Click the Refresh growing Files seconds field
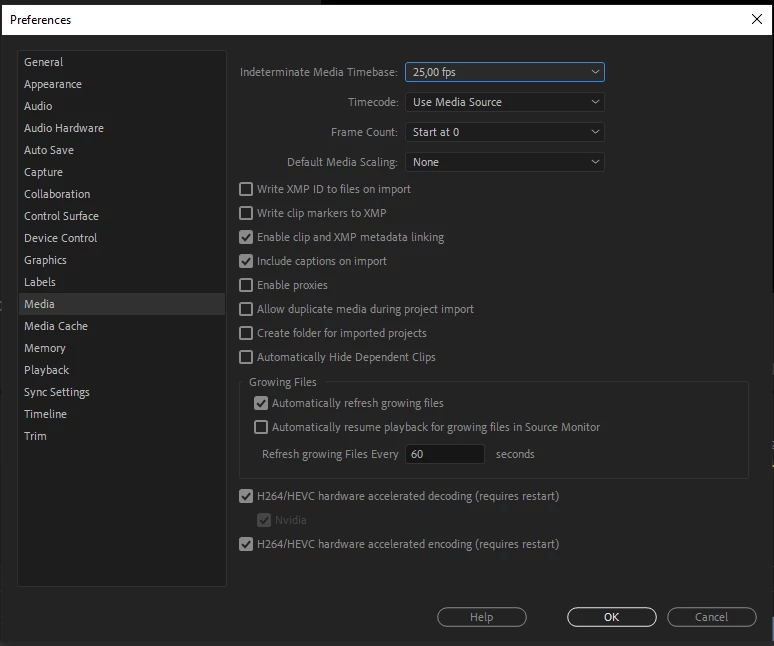This screenshot has width=774, height=646. point(445,454)
